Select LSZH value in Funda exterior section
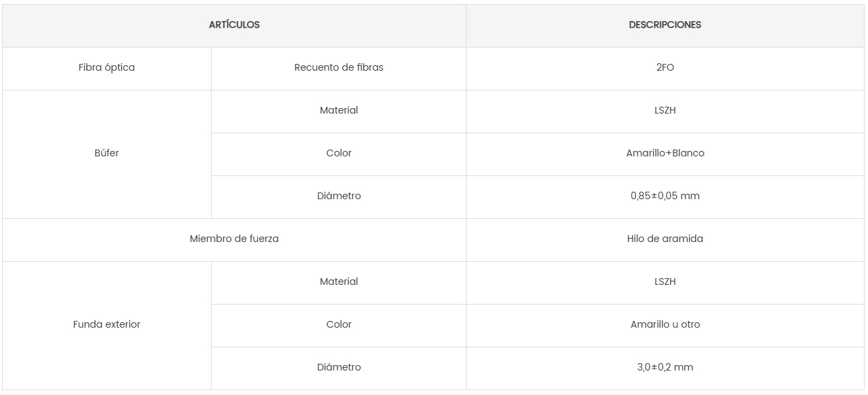The width and height of the screenshot is (868, 395). coord(665,282)
